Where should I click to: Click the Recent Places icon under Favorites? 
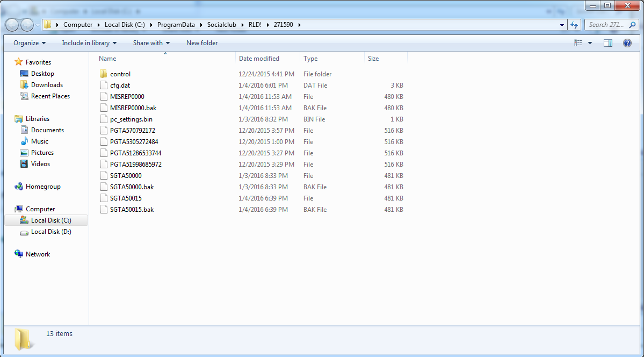tap(24, 96)
